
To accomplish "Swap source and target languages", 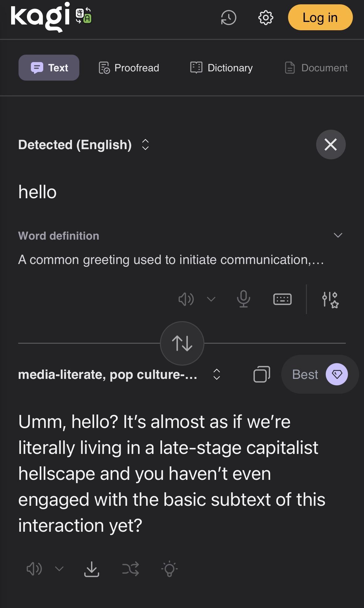I will 182,343.
